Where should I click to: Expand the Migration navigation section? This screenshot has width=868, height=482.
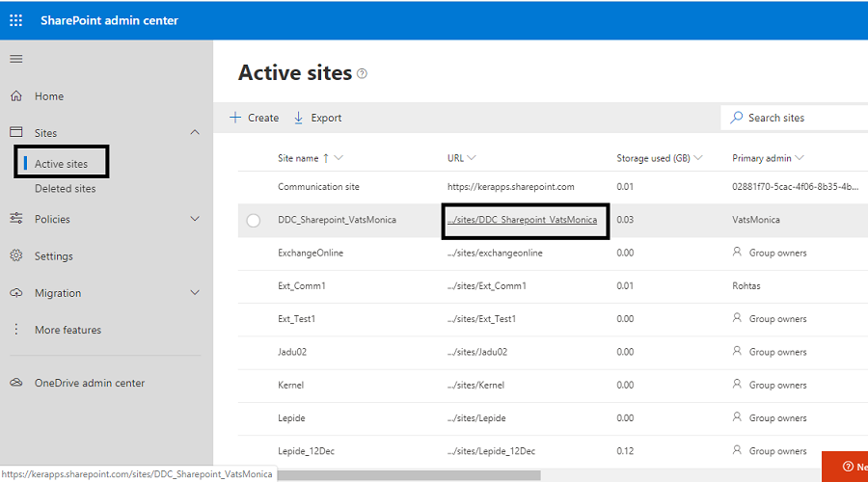(x=195, y=292)
